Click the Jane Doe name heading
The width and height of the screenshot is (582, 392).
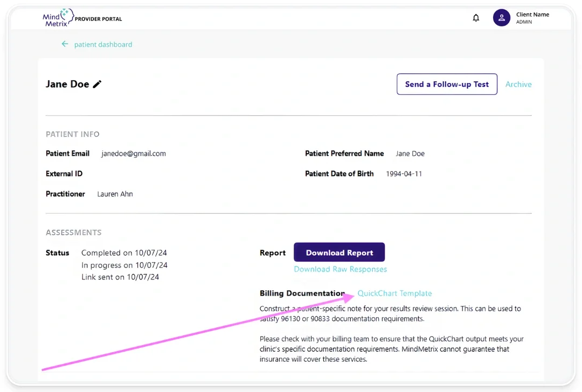(x=67, y=84)
